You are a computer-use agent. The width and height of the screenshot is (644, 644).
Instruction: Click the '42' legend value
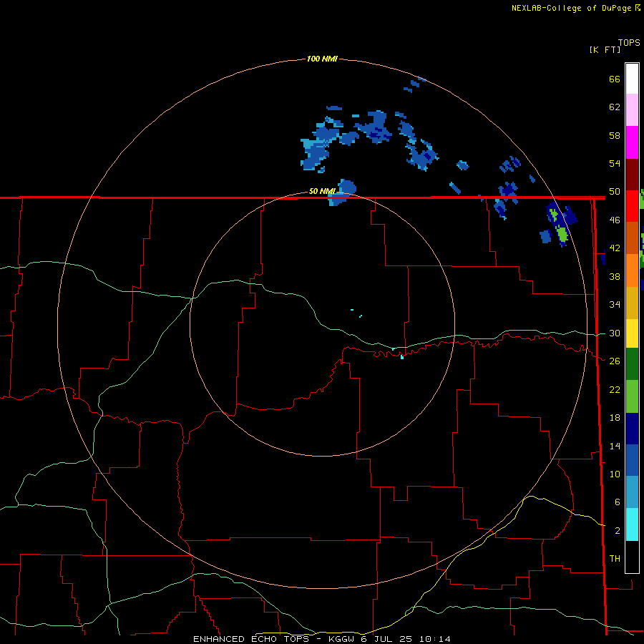click(x=615, y=248)
